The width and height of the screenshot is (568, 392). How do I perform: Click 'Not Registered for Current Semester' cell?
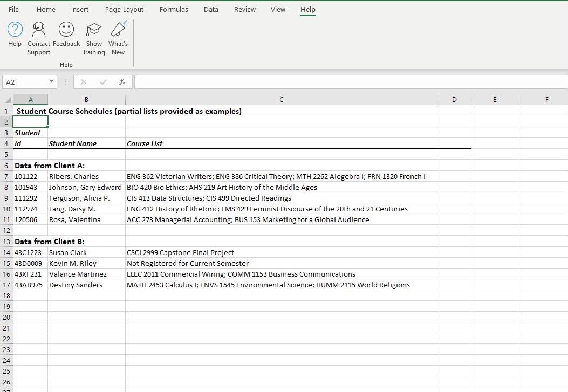click(281, 264)
